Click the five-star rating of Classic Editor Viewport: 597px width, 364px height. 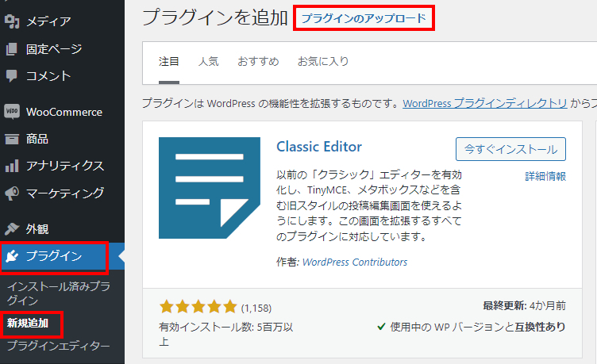pos(198,307)
